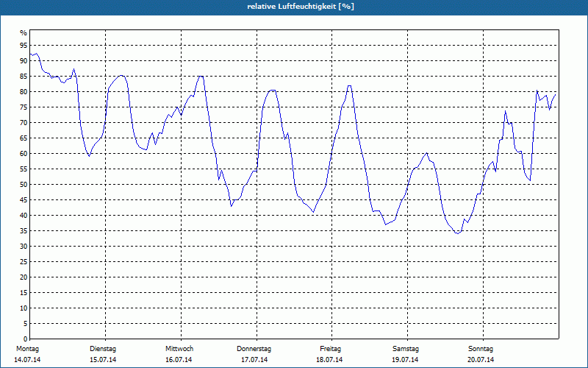Click the 25 value on the y-axis

point(24,262)
